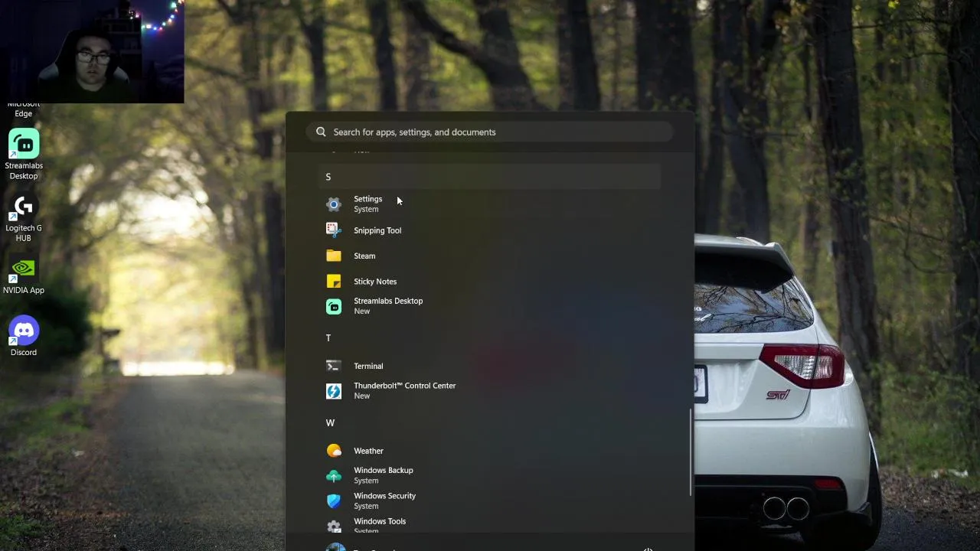Click the Snipping Tool label
Image resolution: width=980 pixels, height=551 pixels.
point(377,230)
